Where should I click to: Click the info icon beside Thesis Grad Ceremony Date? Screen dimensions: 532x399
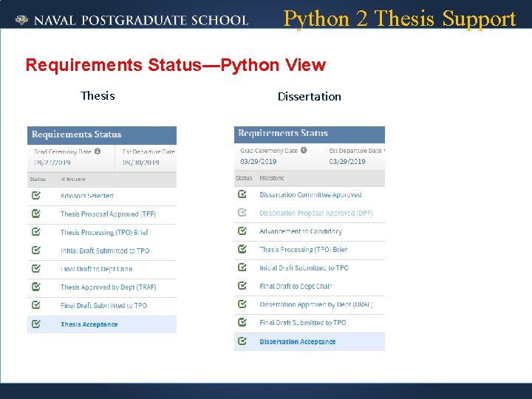pos(98,151)
